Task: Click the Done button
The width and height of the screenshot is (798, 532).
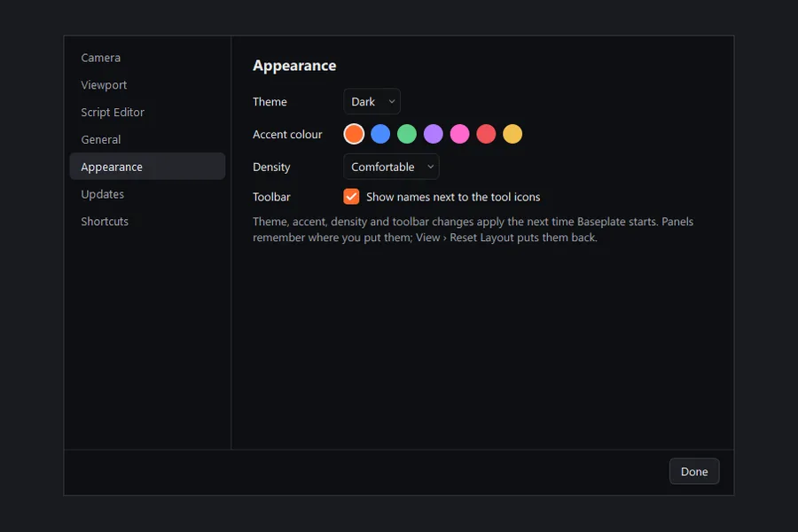Action: point(694,472)
